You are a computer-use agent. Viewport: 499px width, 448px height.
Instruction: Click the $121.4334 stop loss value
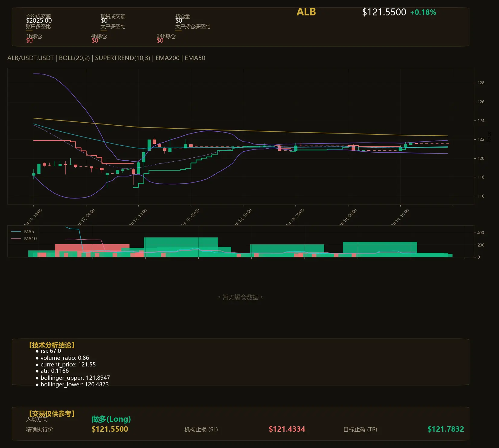pyautogui.click(x=287, y=429)
